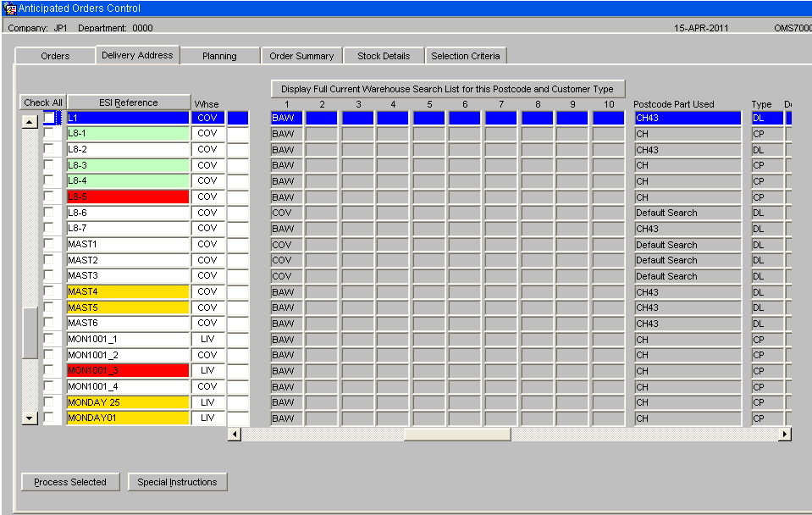Screen dimensions: 812x515
Task: Click the horizontal scrollbar right arrow
Action: click(785, 435)
